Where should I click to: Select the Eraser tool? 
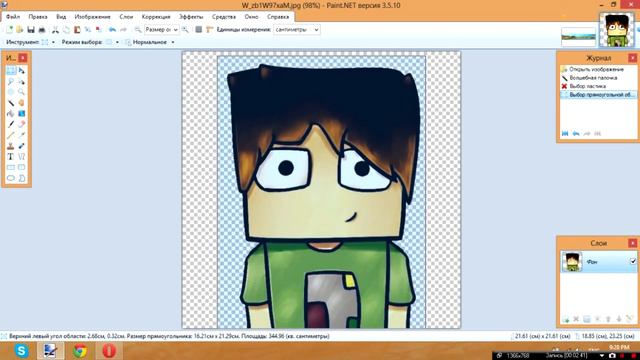(21, 124)
